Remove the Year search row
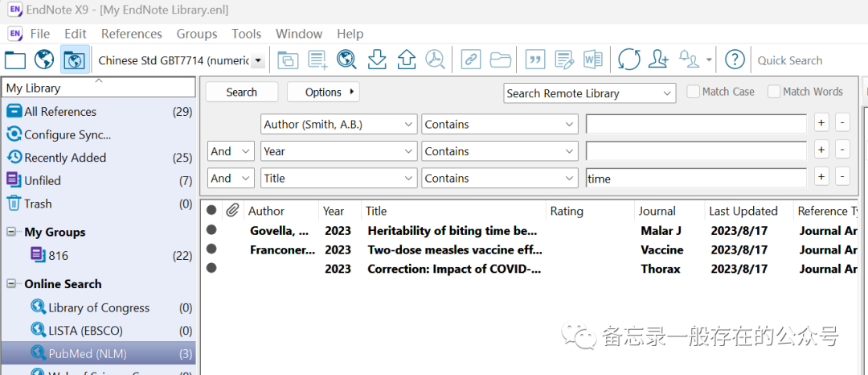The width and height of the screenshot is (868, 375). point(842,150)
